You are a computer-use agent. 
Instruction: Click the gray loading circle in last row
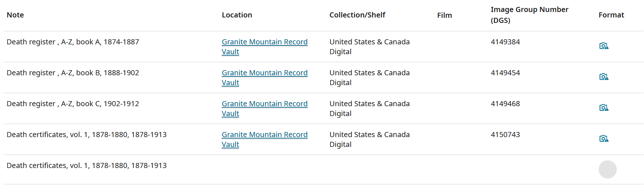tap(607, 169)
